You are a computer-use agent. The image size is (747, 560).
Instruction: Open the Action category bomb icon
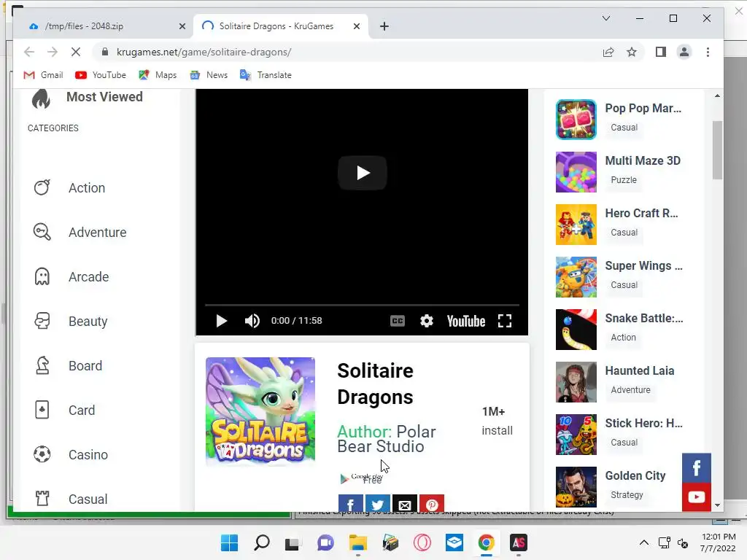pyautogui.click(x=42, y=187)
